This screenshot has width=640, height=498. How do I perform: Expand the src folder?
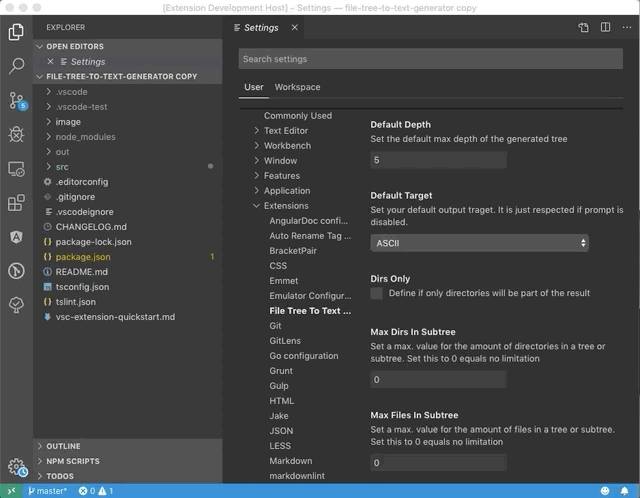128,167
